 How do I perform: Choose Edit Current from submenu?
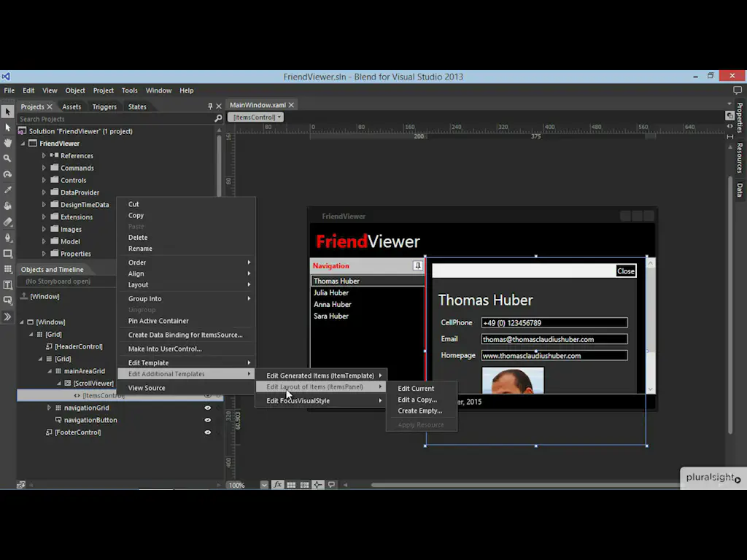(422, 388)
